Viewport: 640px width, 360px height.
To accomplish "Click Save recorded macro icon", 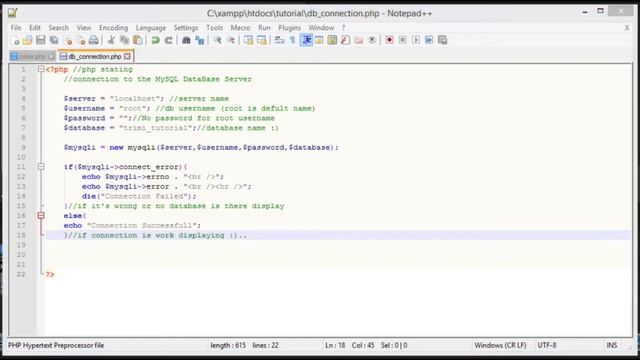I will (442, 40).
